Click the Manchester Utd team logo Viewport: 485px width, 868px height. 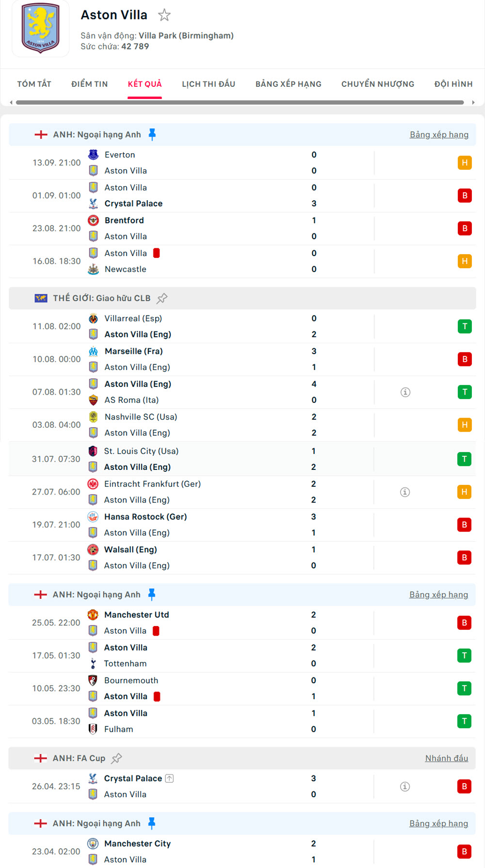pyautogui.click(x=93, y=614)
